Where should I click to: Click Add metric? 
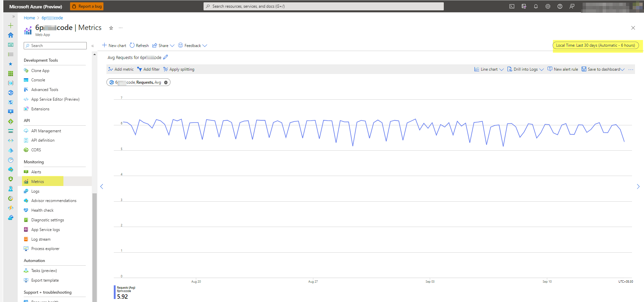(121, 69)
